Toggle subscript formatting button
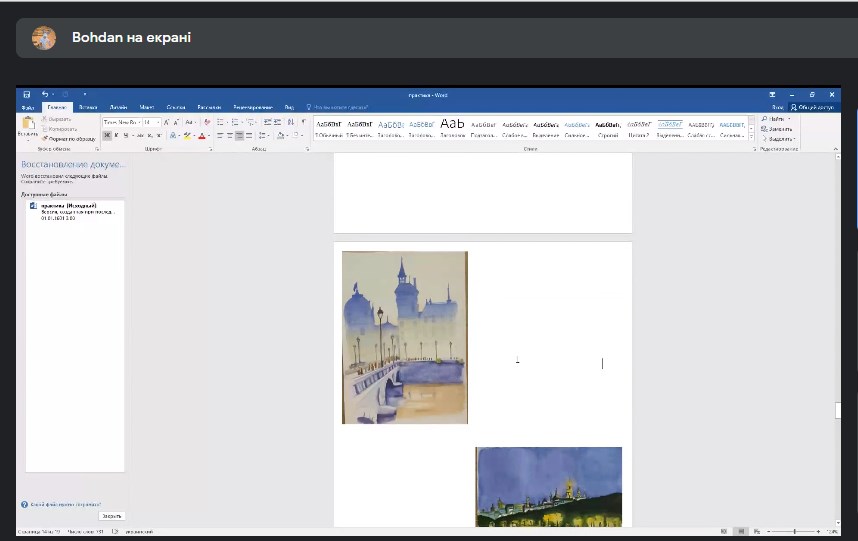 (150, 135)
